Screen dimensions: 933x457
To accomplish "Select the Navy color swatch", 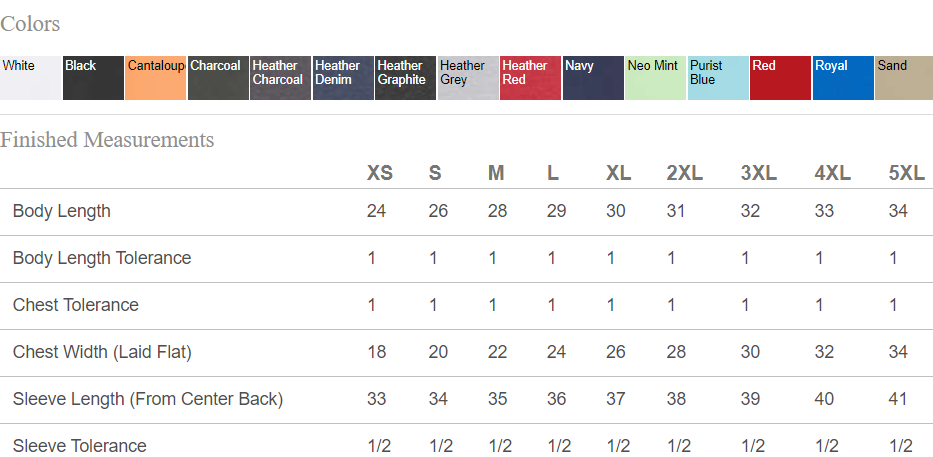I will point(593,78).
